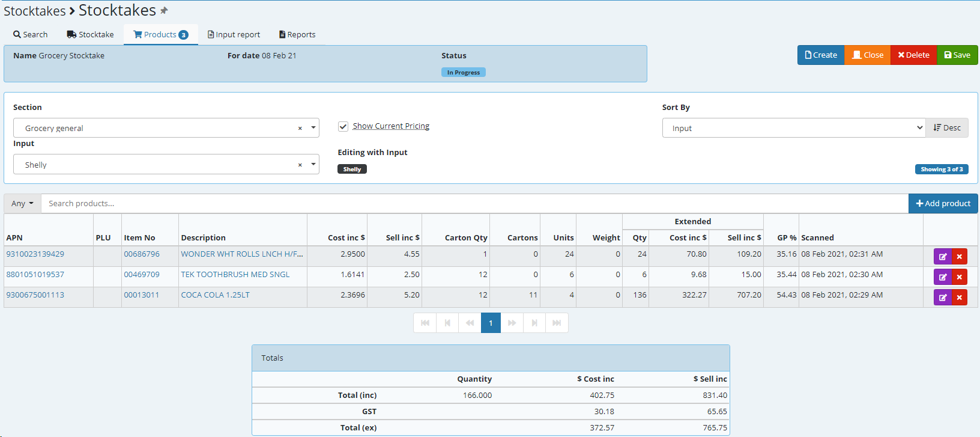Click the Search products input field
The image size is (980, 437).
pyautogui.click(x=474, y=203)
